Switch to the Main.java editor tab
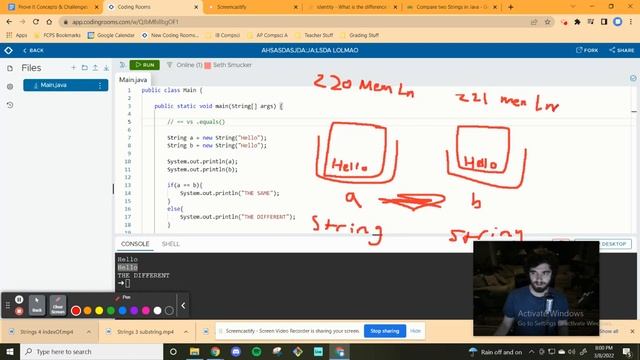 [x=133, y=80]
